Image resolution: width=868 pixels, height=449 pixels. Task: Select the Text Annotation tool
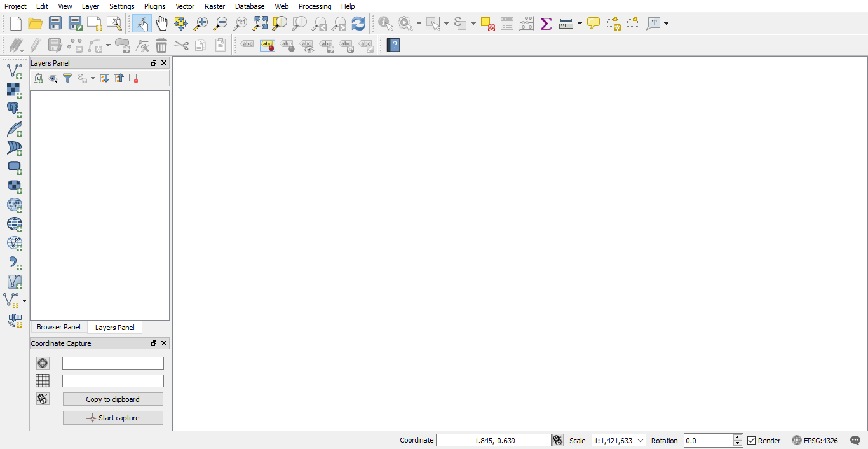(x=654, y=24)
